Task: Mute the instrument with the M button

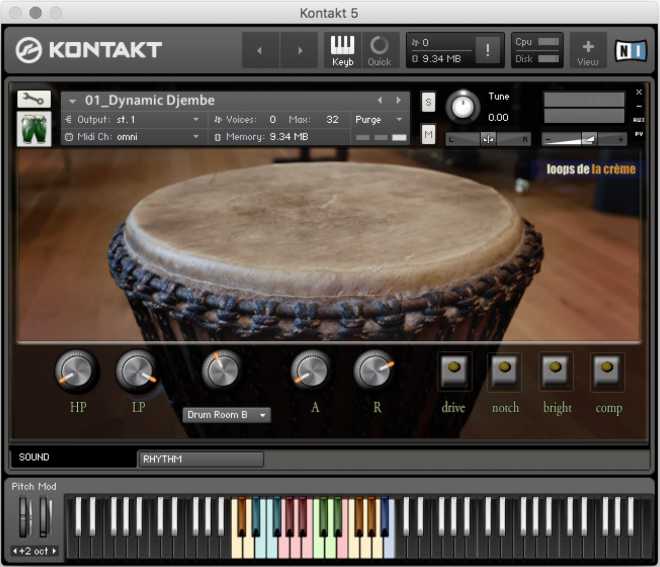Action: (x=428, y=135)
